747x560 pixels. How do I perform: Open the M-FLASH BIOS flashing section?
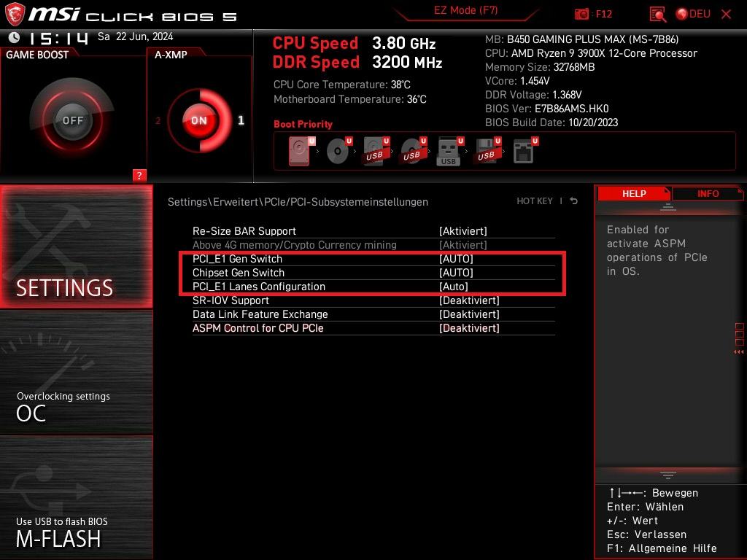(x=76, y=497)
